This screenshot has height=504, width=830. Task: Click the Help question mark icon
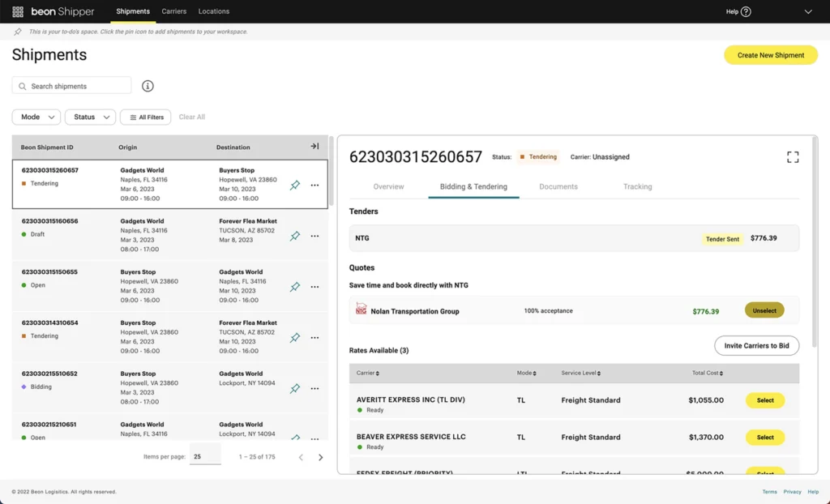[746, 11]
